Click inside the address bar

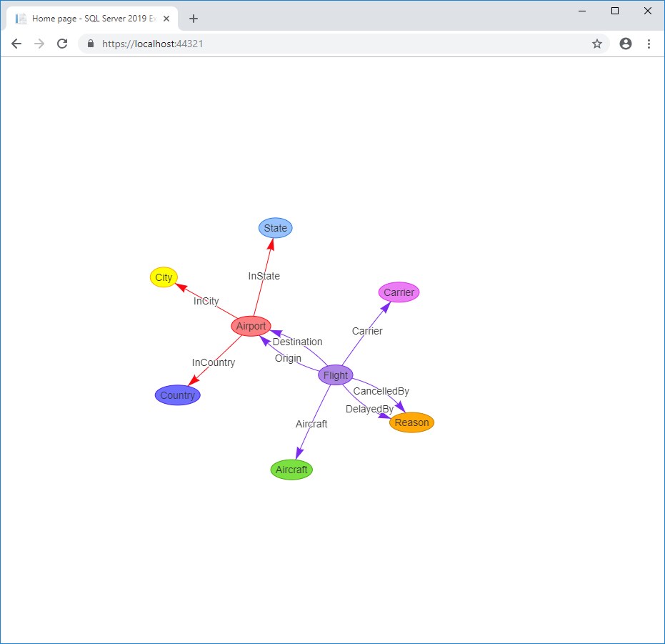tap(286, 44)
